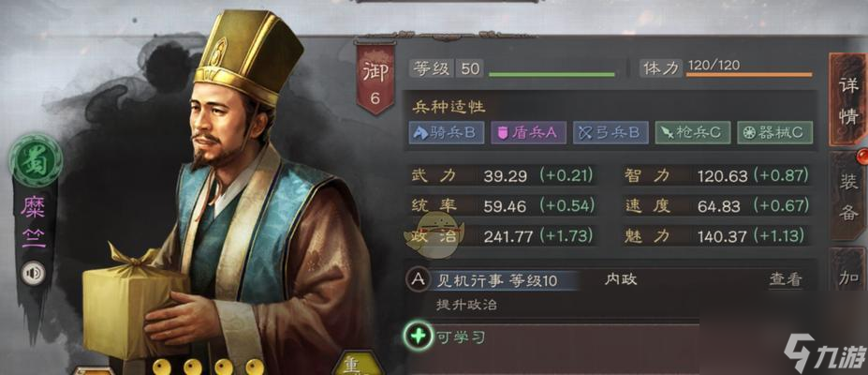
Task: Tap the 骑兵B cavalry troop badge
Action: [x=447, y=133]
